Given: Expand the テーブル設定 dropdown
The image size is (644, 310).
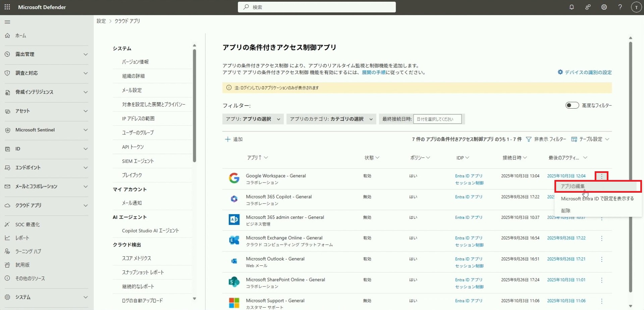Looking at the screenshot, I should pyautogui.click(x=590, y=139).
